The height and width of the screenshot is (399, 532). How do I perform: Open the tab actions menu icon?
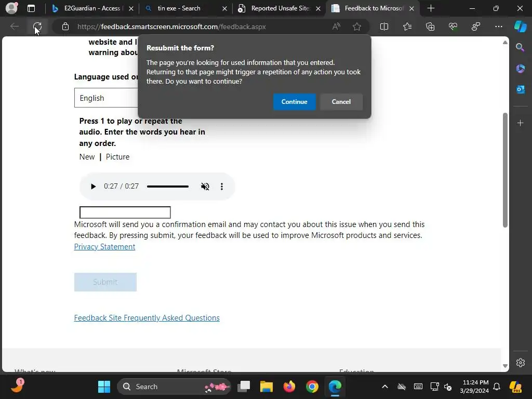click(31, 8)
